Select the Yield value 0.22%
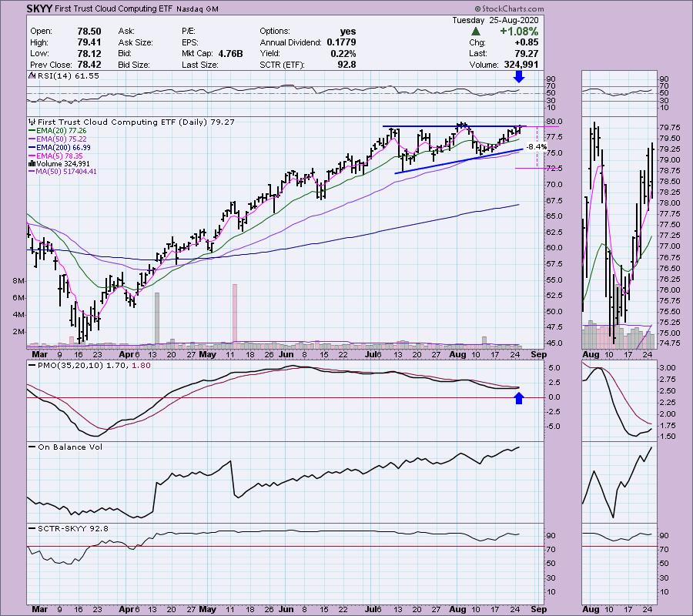 click(x=343, y=53)
